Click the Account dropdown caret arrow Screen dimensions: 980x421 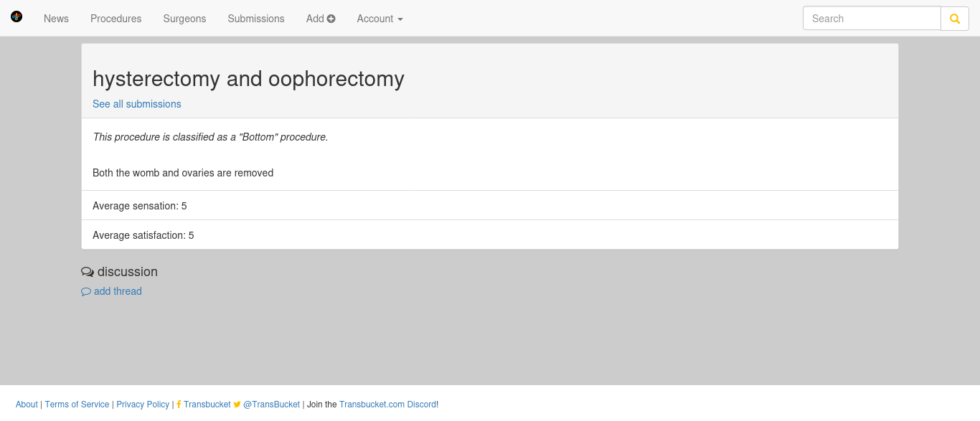pyautogui.click(x=400, y=19)
